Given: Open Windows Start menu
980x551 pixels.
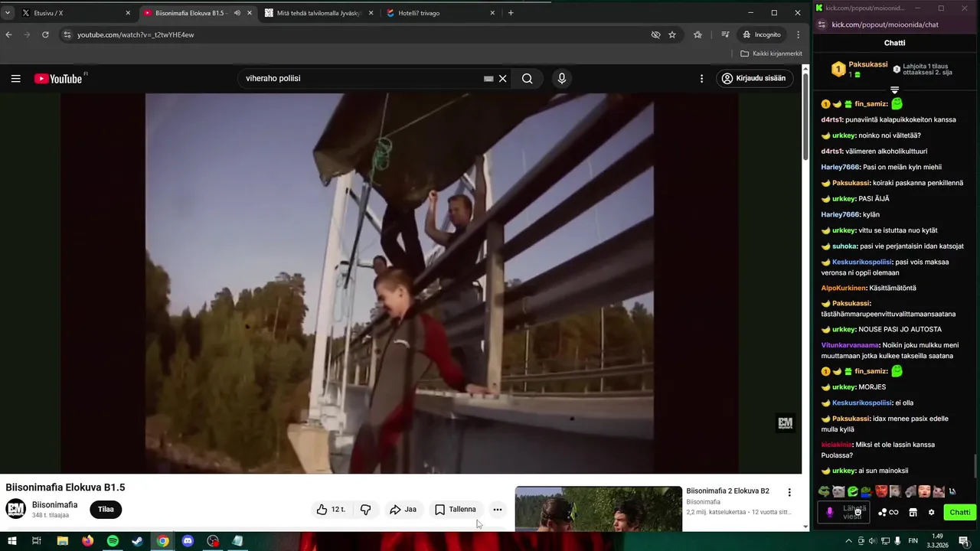Looking at the screenshot, I should click(12, 541).
